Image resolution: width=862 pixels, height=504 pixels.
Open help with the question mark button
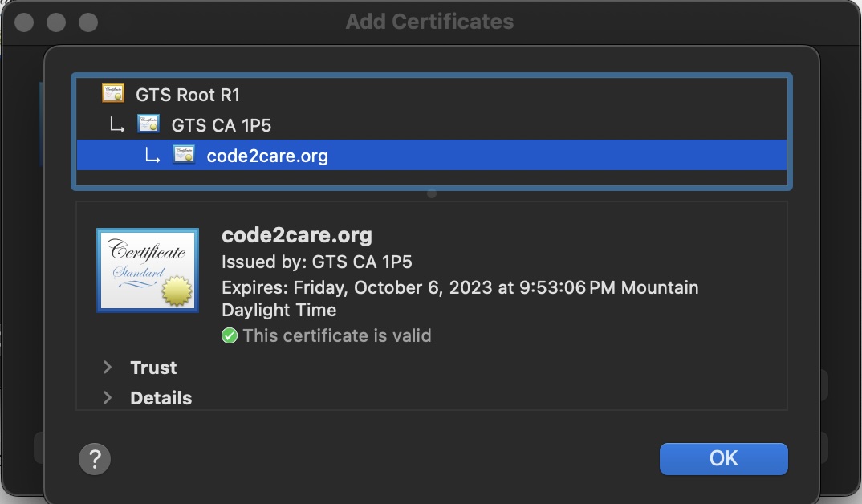[x=95, y=460]
